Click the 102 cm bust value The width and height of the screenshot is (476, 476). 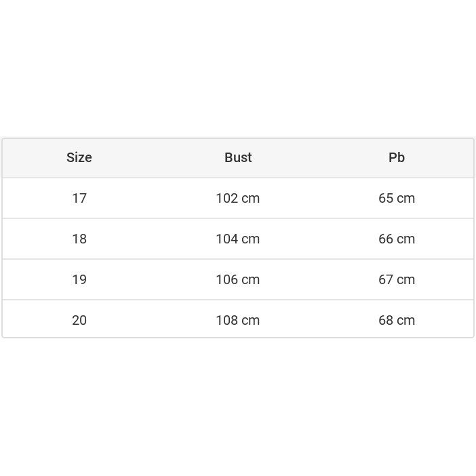pyautogui.click(x=237, y=198)
